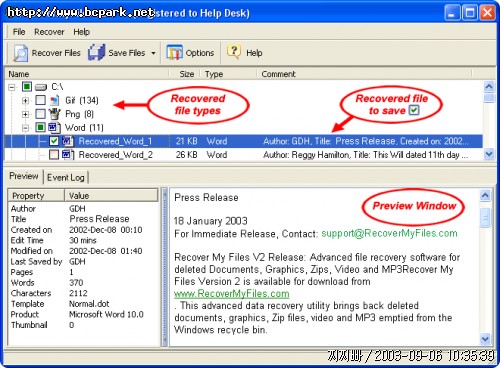Uncheck the Recovered_Word_1 checkbox
500x368 pixels.
click(54, 141)
